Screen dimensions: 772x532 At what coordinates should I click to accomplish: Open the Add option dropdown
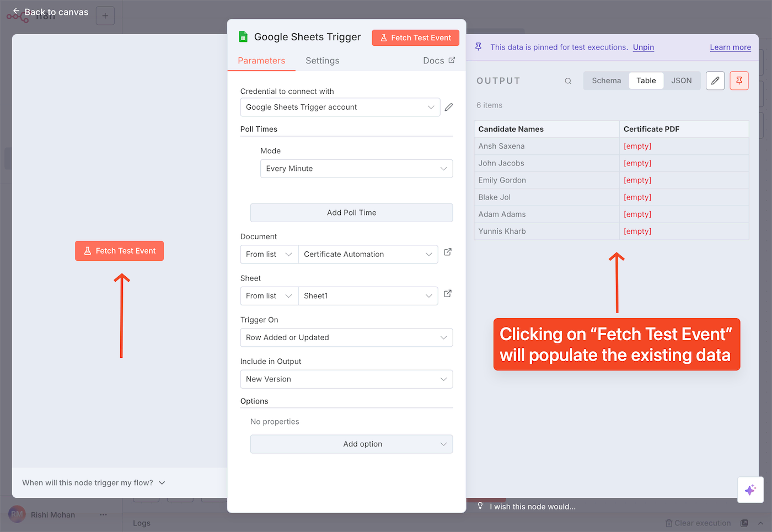352,444
